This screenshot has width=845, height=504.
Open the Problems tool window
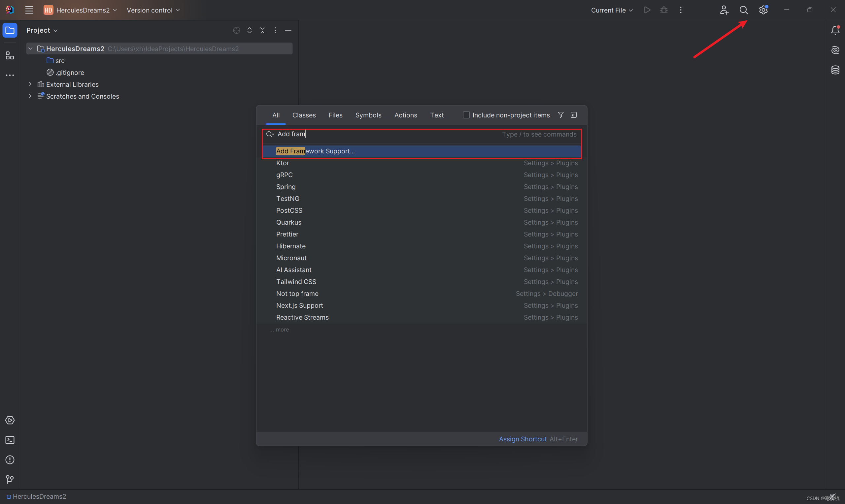click(10, 459)
